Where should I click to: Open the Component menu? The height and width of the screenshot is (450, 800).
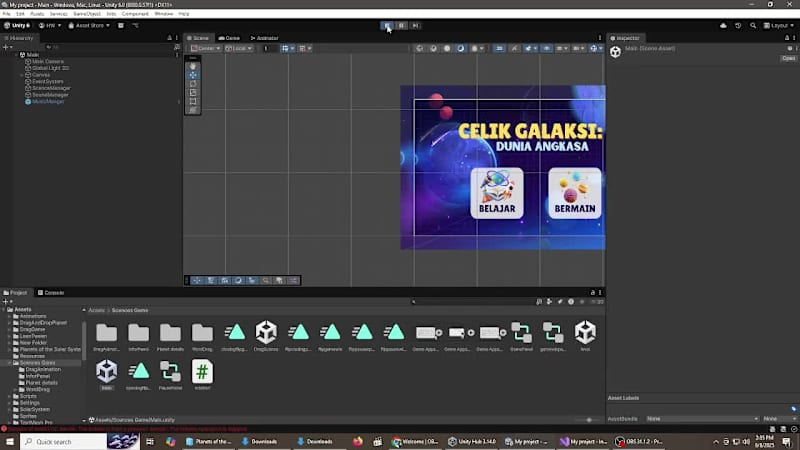tap(135, 14)
